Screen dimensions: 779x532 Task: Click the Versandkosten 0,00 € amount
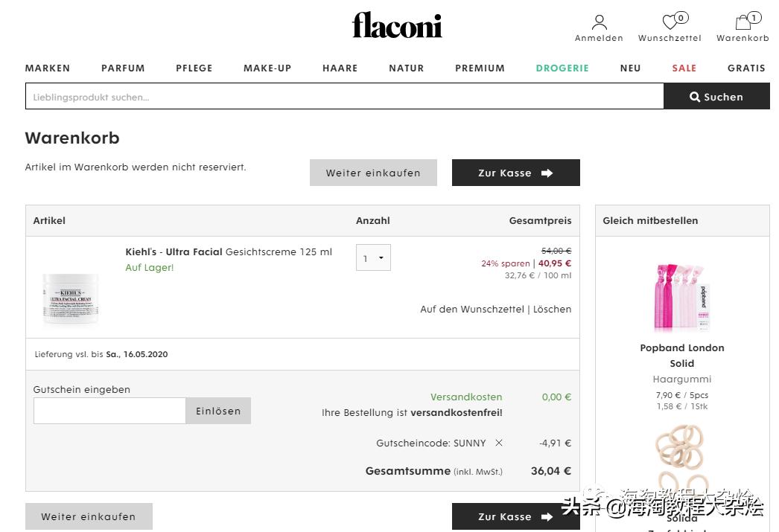[556, 397]
